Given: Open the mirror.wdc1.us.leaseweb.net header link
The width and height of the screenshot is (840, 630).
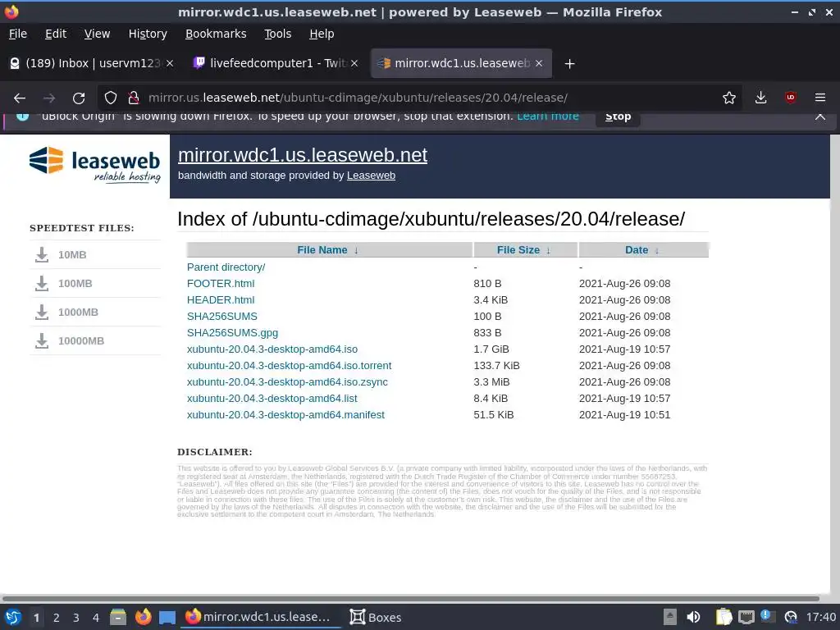Looking at the screenshot, I should 303,155.
